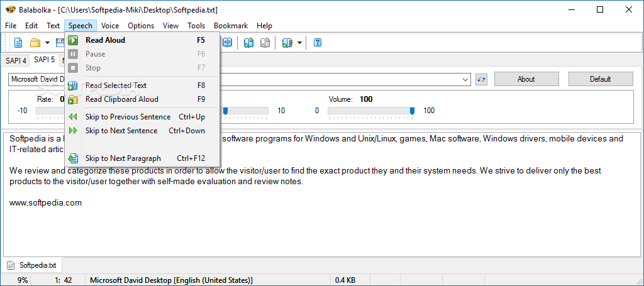Viewport: 644px width, 286px height.
Task: Switch to the SAPI 4 tab
Action: pos(16,61)
